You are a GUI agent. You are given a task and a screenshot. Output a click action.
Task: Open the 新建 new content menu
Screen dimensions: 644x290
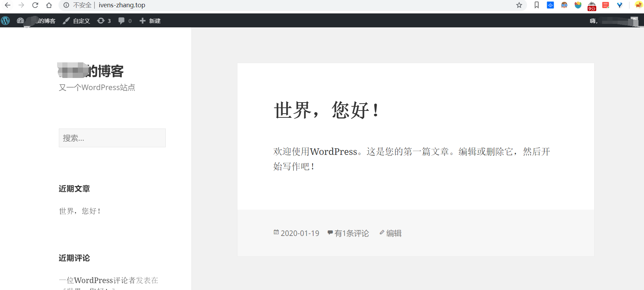click(x=150, y=21)
